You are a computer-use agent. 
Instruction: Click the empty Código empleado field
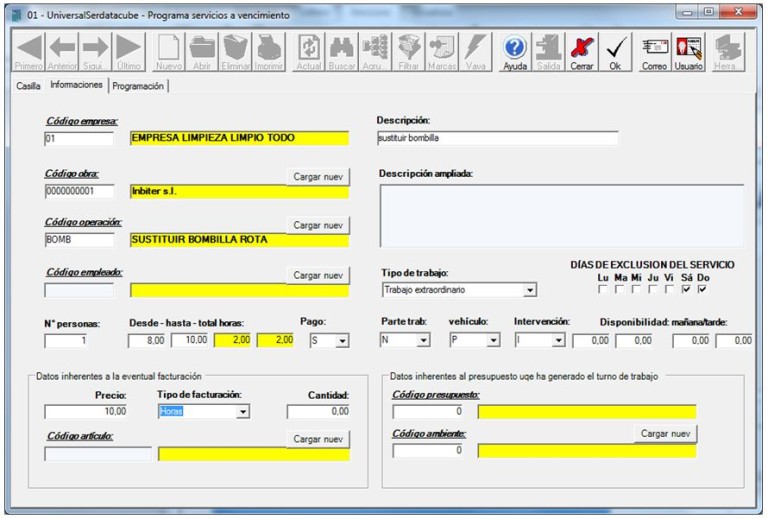(79, 290)
